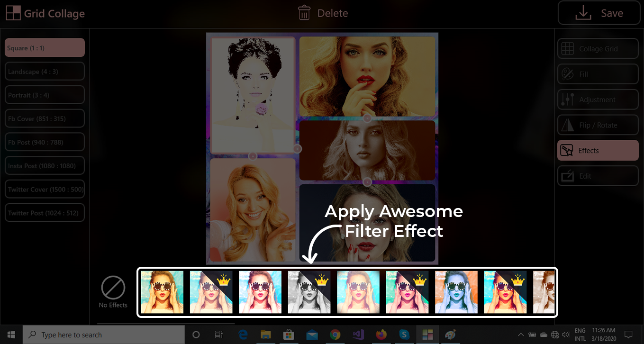Viewport: 644px width, 344px height.
Task: Click divider handle between left and right columns
Action: (297, 149)
